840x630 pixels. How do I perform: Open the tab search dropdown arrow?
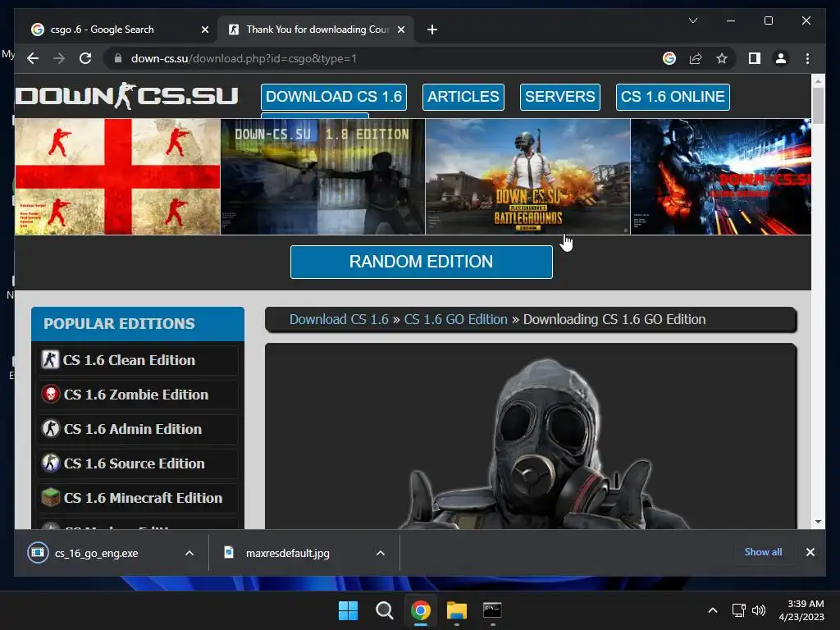(692, 21)
